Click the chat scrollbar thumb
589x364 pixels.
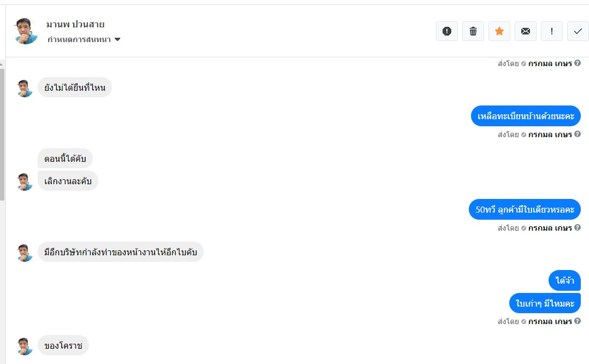[2, 131]
